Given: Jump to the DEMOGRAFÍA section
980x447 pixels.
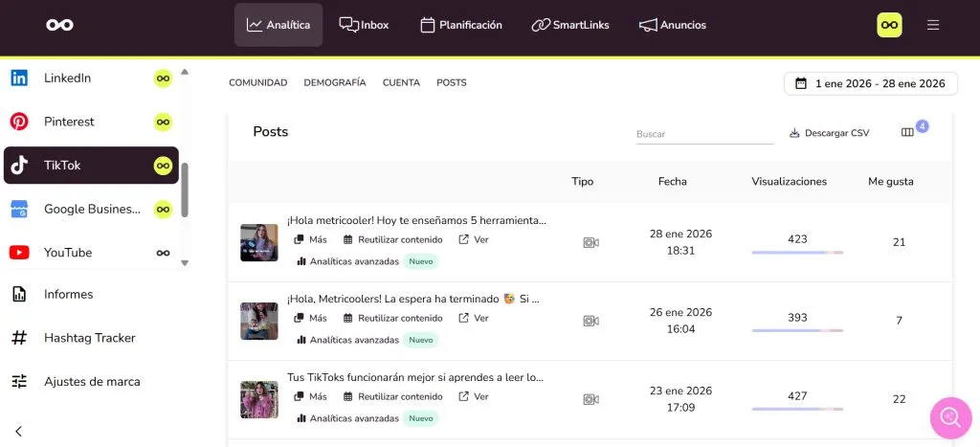Looking at the screenshot, I should [x=335, y=82].
